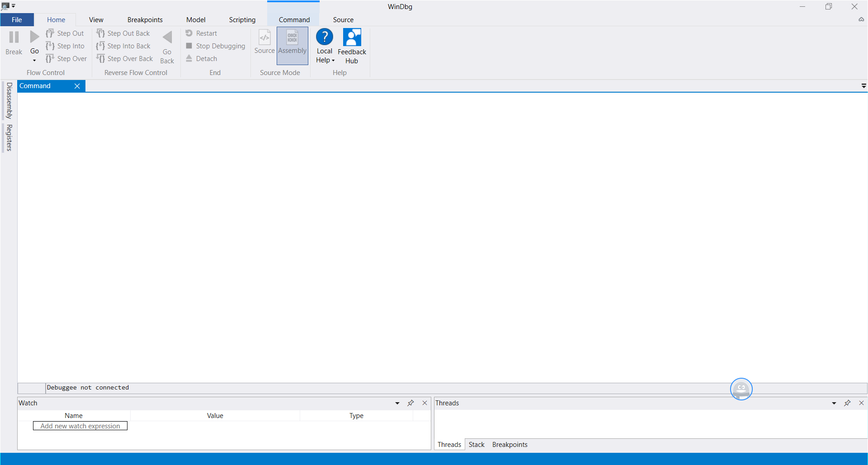Screen dimensions: 868x465
Task: Expand the Go dropdown arrow
Action: click(34, 60)
